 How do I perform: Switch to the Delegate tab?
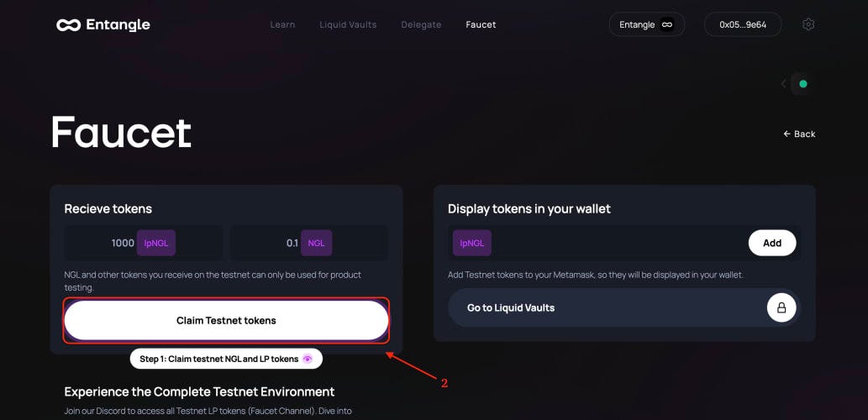tap(421, 25)
